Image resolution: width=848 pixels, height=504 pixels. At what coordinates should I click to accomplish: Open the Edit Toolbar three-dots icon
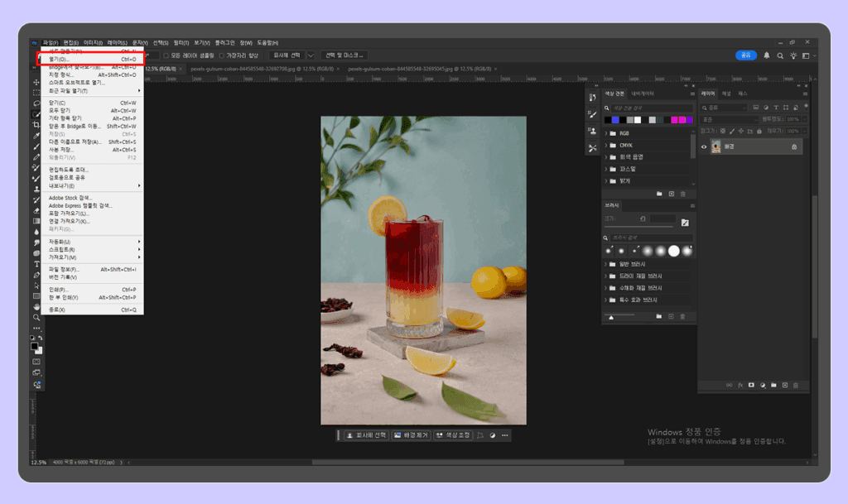(36, 328)
